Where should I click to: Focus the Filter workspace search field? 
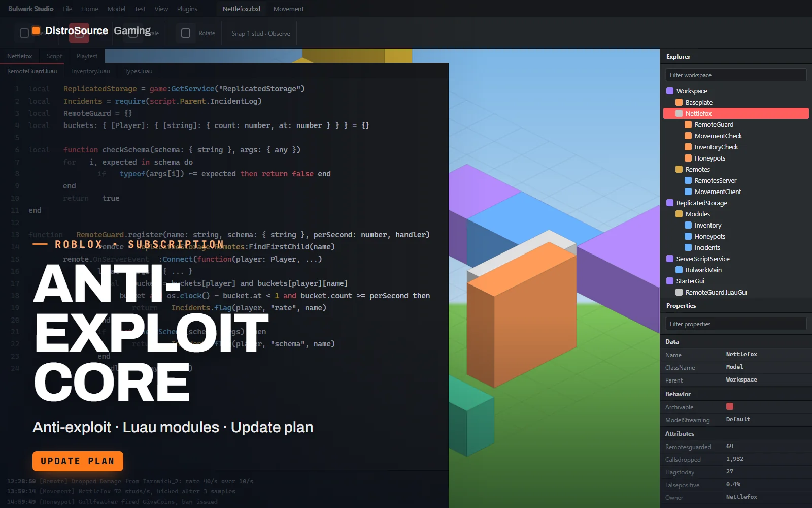tap(736, 75)
